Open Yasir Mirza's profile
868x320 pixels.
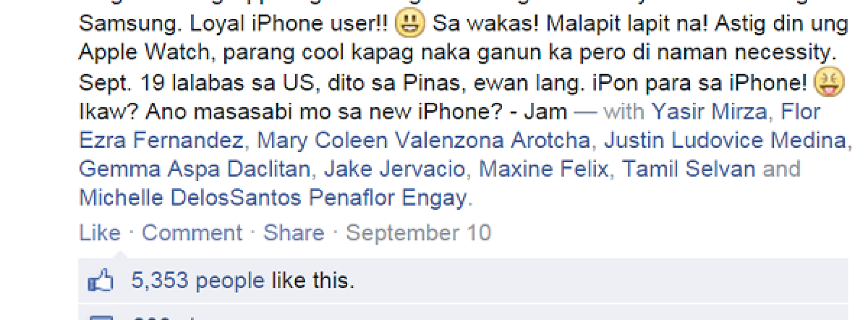pos(709,111)
